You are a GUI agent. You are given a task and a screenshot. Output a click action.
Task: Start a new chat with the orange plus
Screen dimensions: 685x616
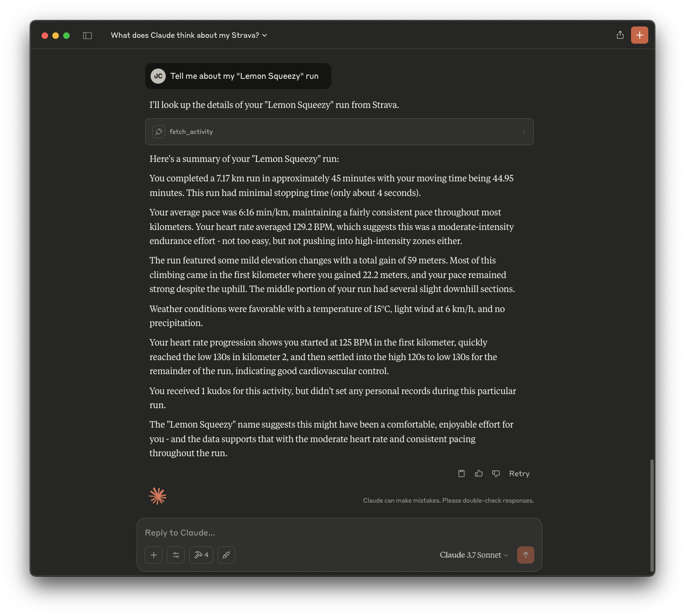coord(640,35)
